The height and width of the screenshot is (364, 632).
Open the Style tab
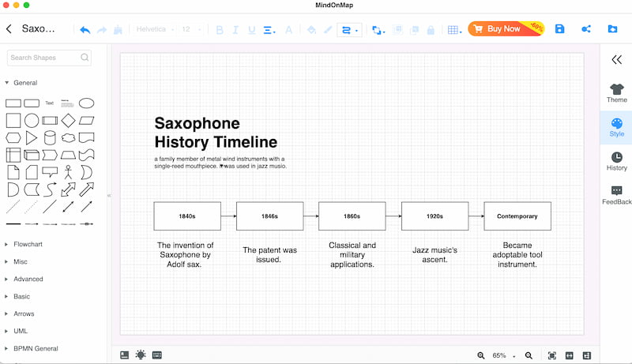[x=617, y=128]
